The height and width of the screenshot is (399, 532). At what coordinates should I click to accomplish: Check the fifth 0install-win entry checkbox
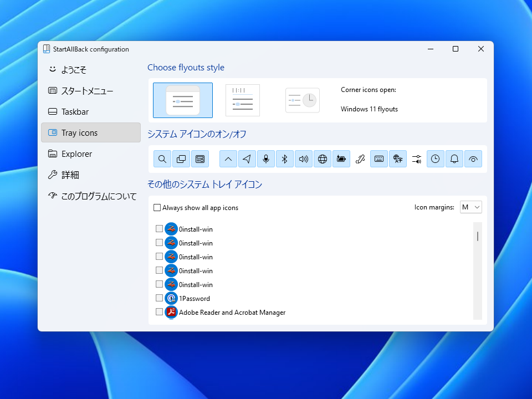[x=159, y=284]
